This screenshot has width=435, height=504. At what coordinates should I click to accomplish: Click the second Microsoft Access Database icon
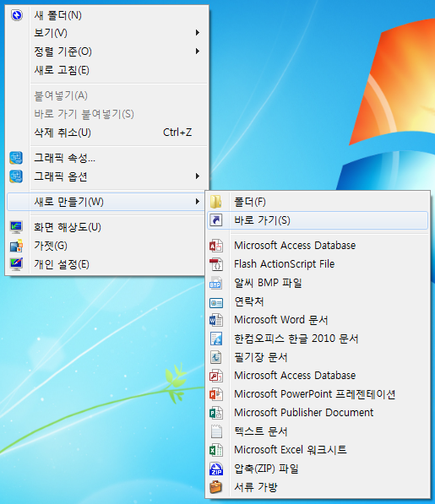(216, 376)
